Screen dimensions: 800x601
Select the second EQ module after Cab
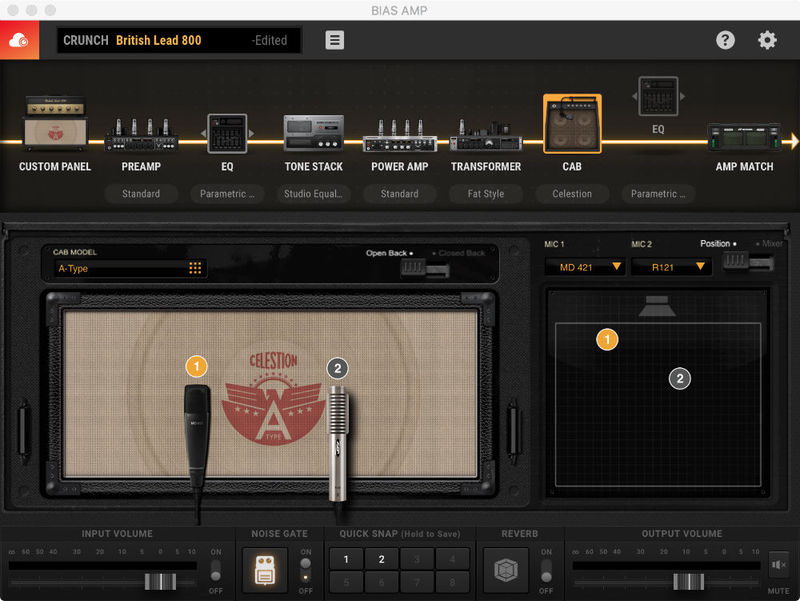pyautogui.click(x=658, y=96)
